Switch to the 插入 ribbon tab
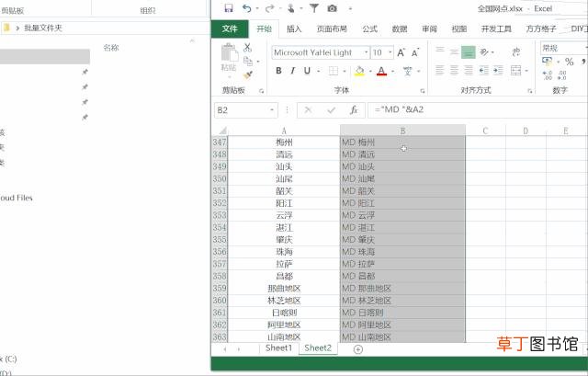This screenshot has height=376, width=588. click(294, 28)
